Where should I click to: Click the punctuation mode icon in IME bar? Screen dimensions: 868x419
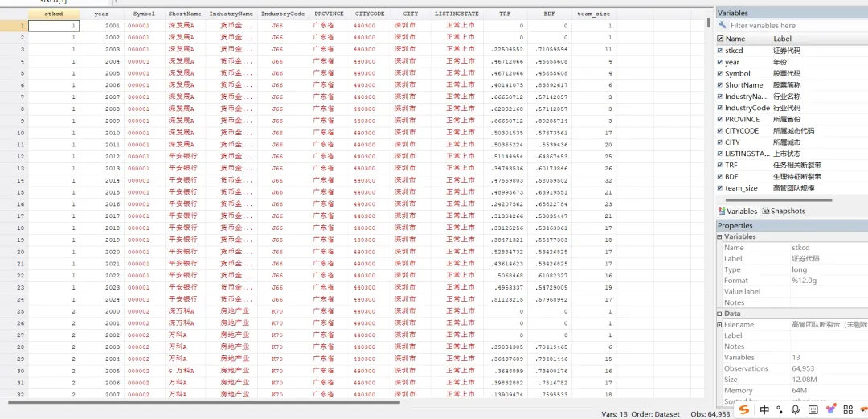point(780,410)
